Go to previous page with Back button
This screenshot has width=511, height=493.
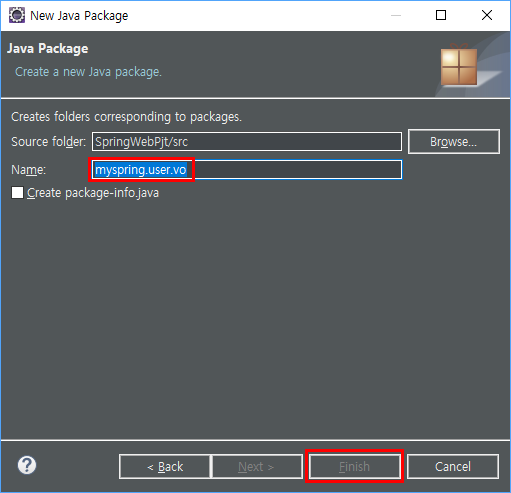165,466
